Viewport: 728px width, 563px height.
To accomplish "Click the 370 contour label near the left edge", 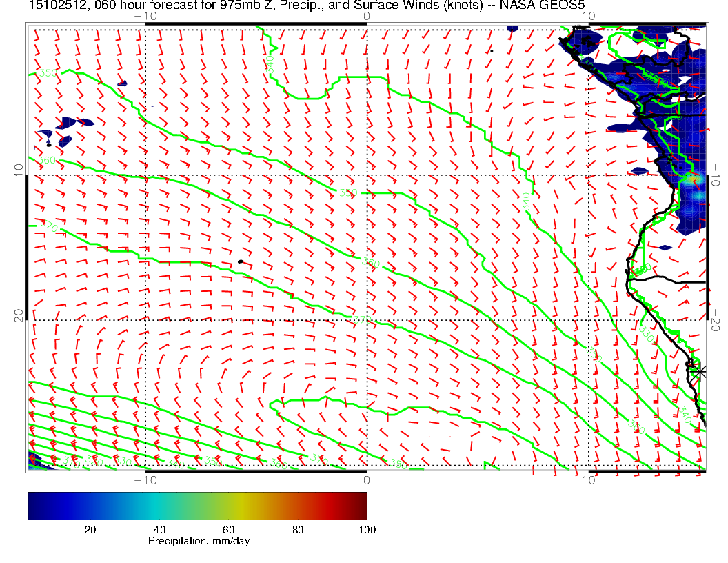I will point(48,225).
